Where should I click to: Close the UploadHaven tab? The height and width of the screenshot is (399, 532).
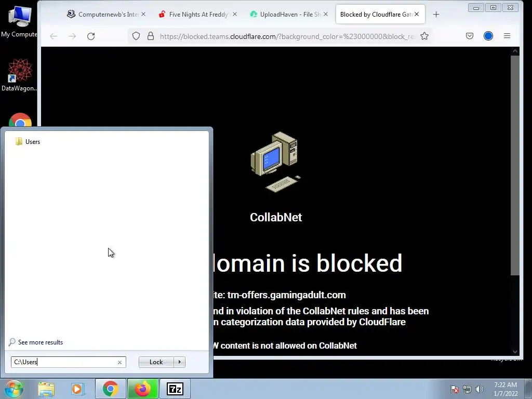tap(326, 14)
